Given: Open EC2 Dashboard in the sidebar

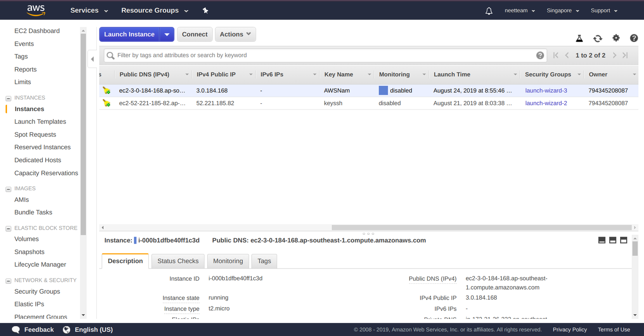Looking at the screenshot, I should 37,31.
